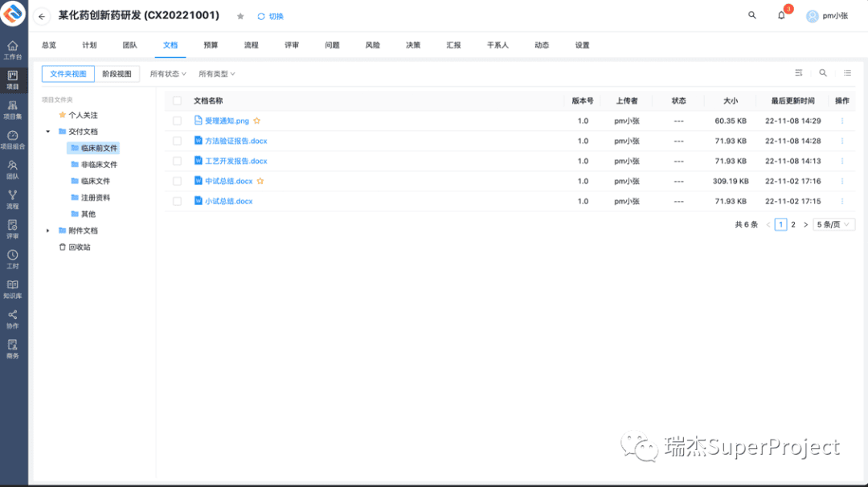Open the pm小张 user avatar menu
Screen dimensions: 868x487
point(827,16)
